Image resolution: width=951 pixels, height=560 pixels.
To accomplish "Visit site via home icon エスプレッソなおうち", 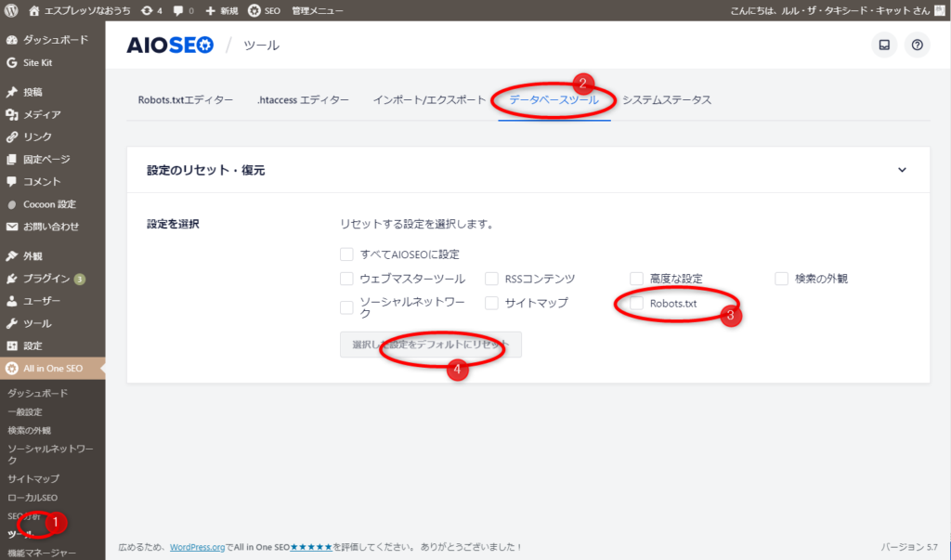I will [x=79, y=10].
